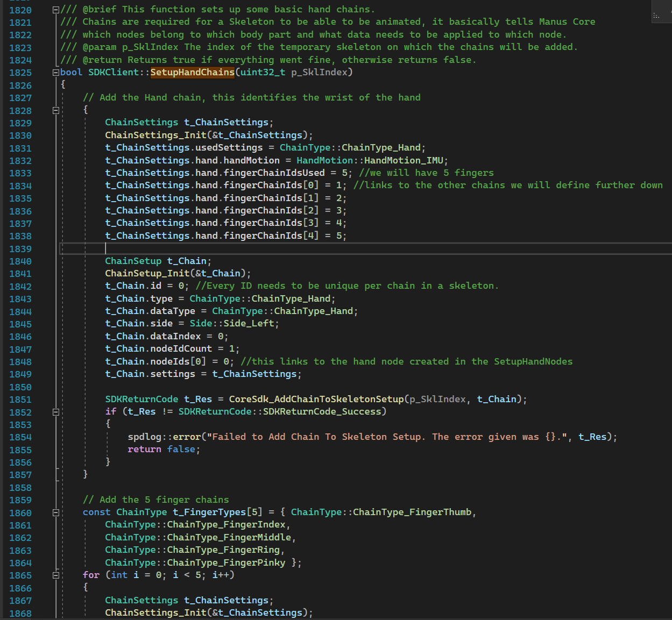Click the '//Every ID needs to be unique' comment
This screenshot has width=672, height=620.
pos(347,286)
